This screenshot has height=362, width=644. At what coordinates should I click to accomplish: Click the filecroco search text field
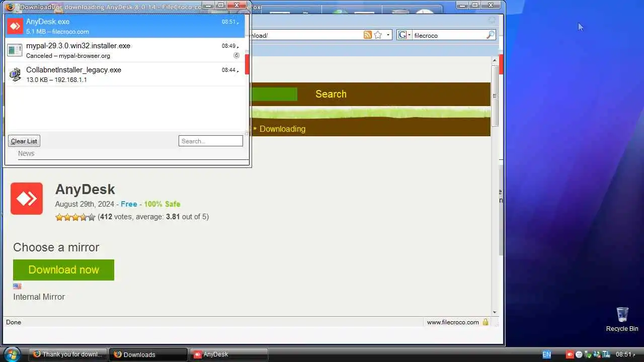coord(449,35)
